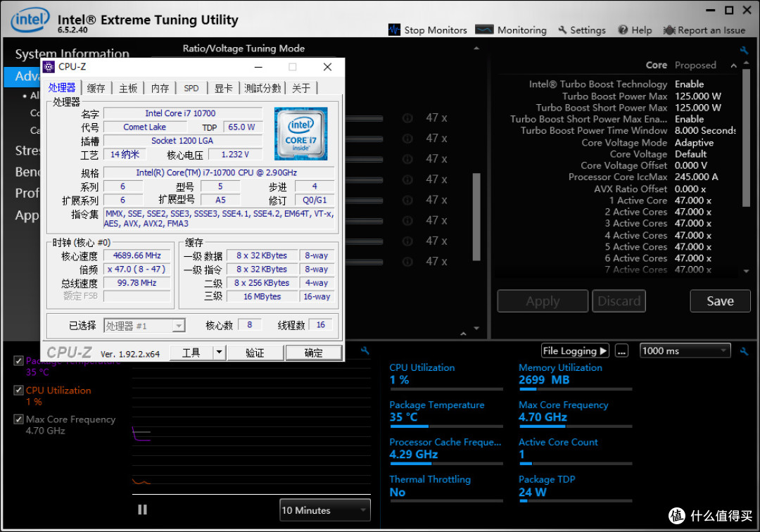Click the Intel Core i7 badge in CPU-Z
The height and width of the screenshot is (532, 760).
[301, 134]
